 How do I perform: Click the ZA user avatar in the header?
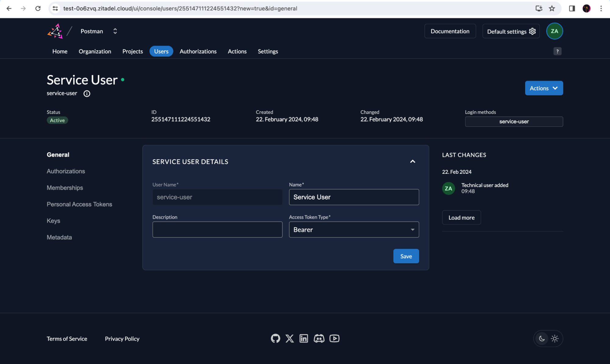[x=554, y=31]
